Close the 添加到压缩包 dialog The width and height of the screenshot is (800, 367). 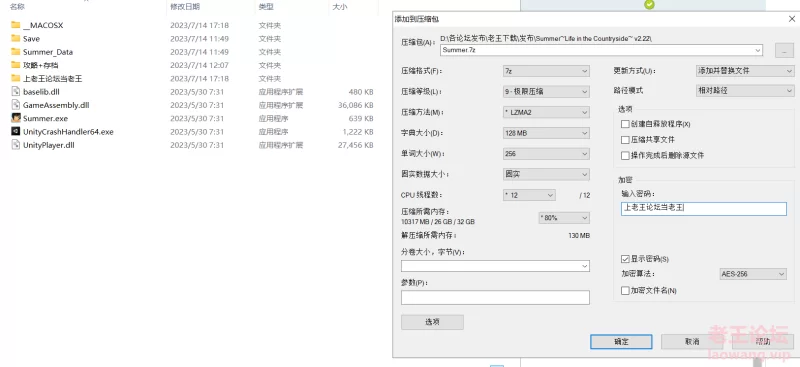click(x=791, y=19)
